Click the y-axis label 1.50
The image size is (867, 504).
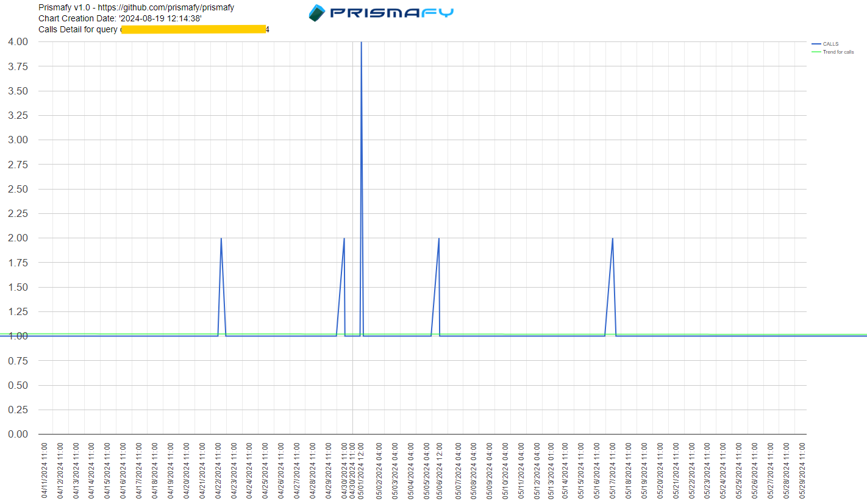point(18,287)
